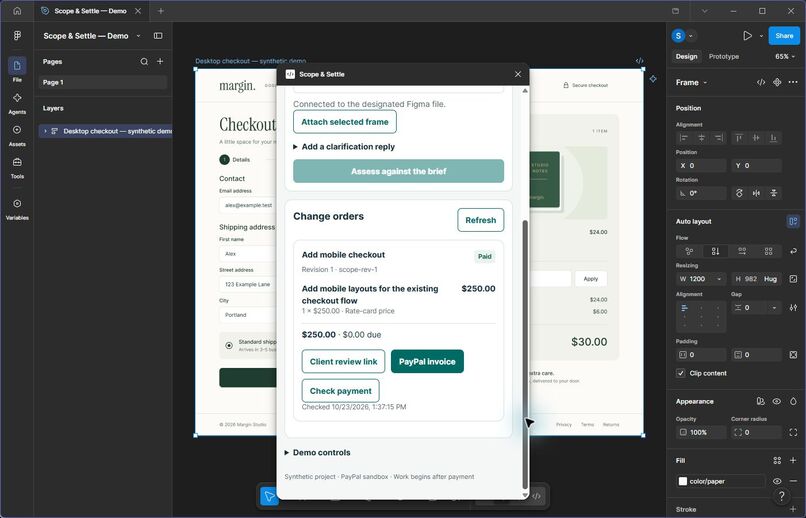Open the File panel in left sidebar
The height and width of the screenshot is (518, 806).
(x=17, y=66)
